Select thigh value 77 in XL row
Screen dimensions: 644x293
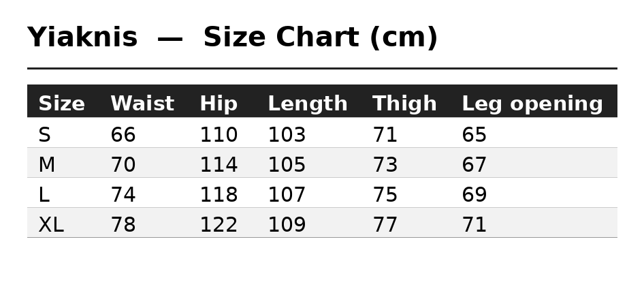coord(385,225)
